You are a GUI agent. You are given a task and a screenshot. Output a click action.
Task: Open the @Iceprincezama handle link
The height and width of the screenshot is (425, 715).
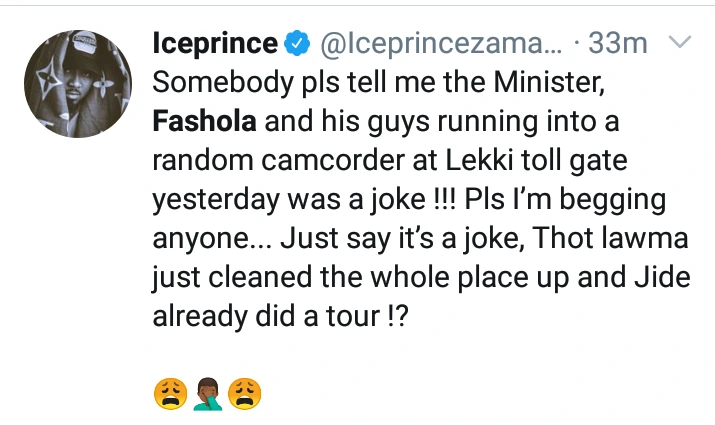(x=440, y=44)
